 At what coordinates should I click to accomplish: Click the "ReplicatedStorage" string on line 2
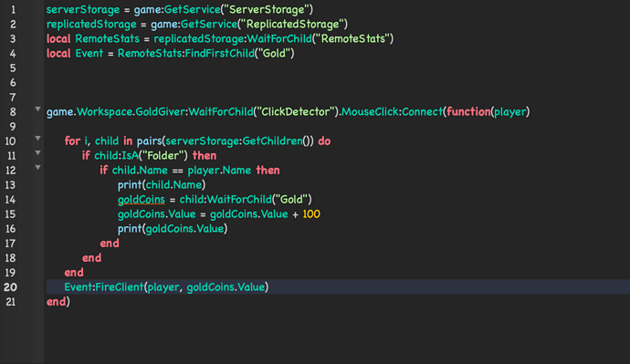click(292, 24)
